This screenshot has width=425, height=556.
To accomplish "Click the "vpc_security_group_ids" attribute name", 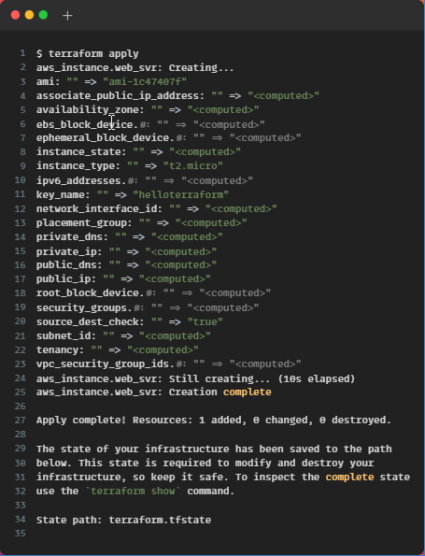I will [x=104, y=364].
